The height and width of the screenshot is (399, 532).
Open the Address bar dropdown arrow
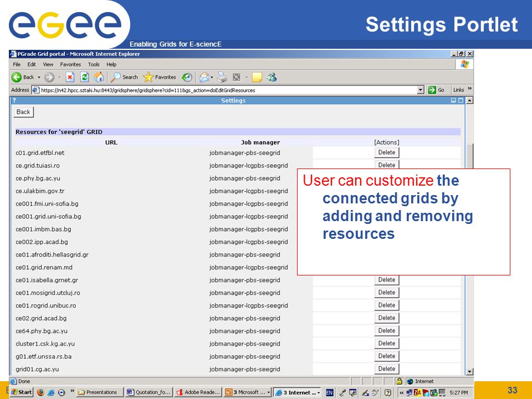[x=421, y=90]
